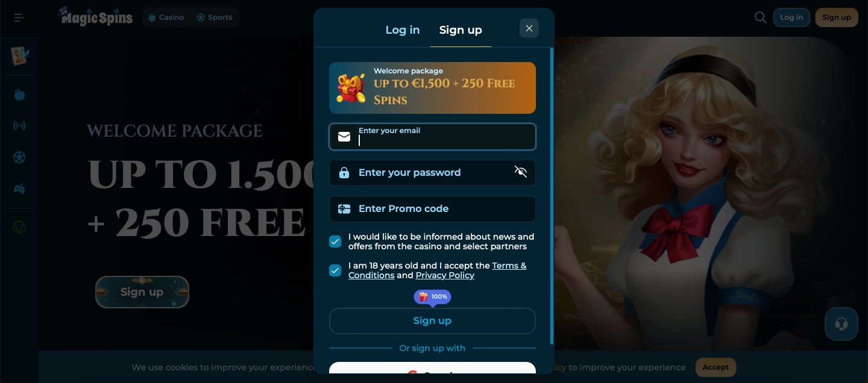This screenshot has height=383, width=868.
Task: Click the Sign up button in form
Action: pos(432,321)
